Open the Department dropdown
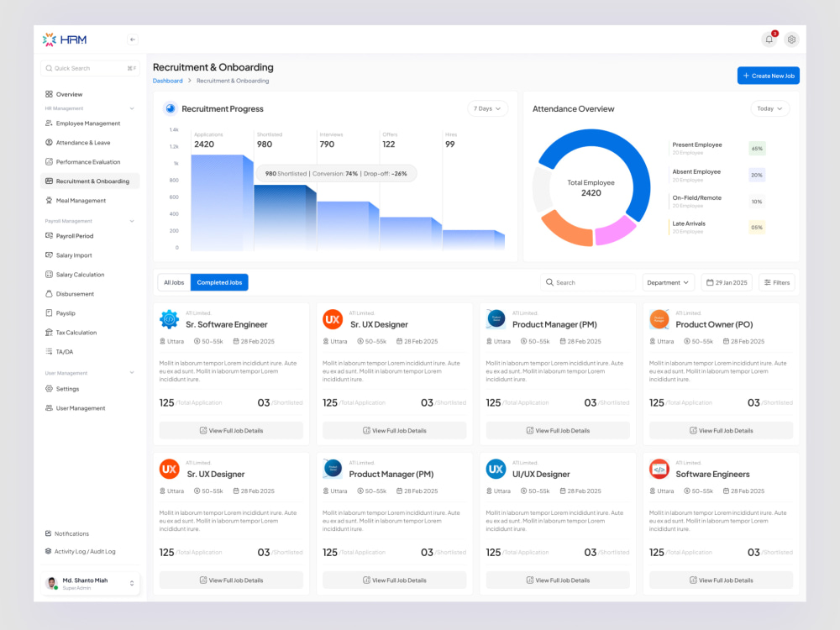The height and width of the screenshot is (630, 840). [668, 282]
